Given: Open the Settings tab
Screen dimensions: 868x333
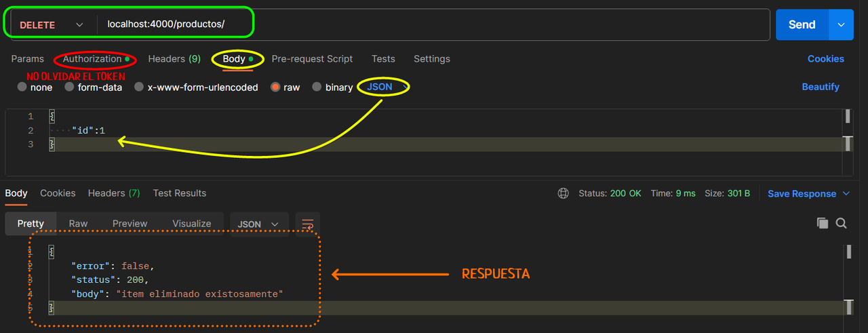Looking at the screenshot, I should pyautogui.click(x=432, y=59).
